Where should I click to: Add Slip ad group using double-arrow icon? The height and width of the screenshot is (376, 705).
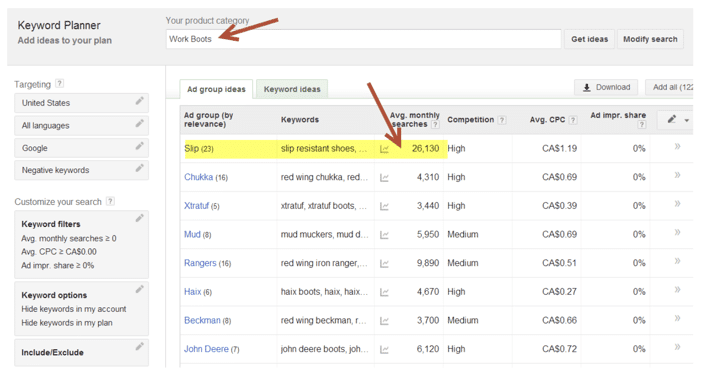(x=677, y=147)
